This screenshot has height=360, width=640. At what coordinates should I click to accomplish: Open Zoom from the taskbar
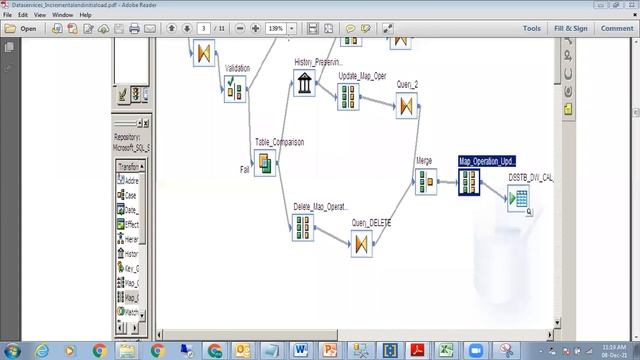(x=476, y=351)
